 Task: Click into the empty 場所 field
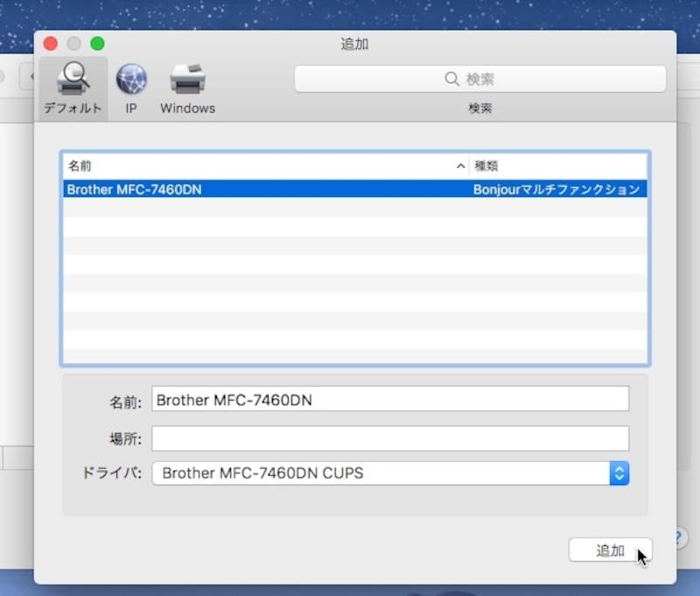point(389,438)
